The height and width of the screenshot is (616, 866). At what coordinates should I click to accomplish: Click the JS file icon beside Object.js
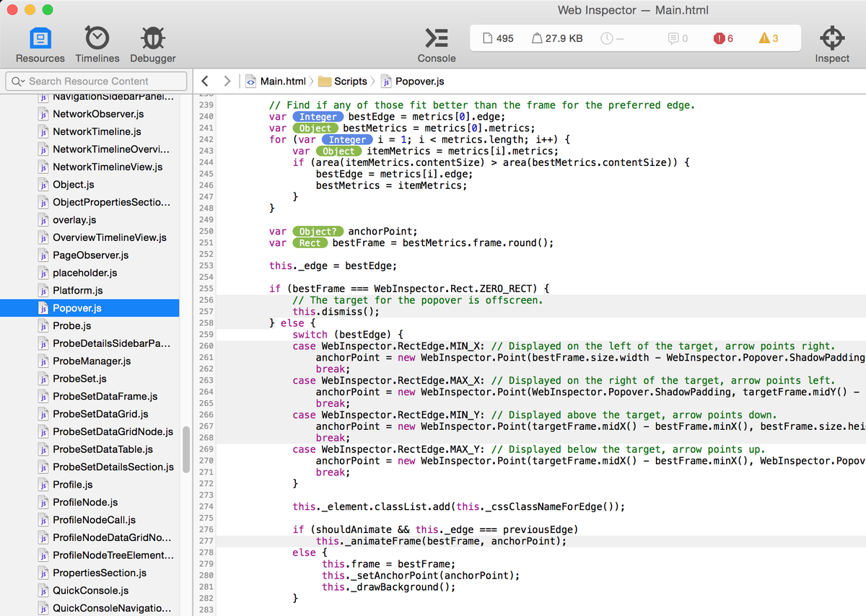click(x=43, y=185)
